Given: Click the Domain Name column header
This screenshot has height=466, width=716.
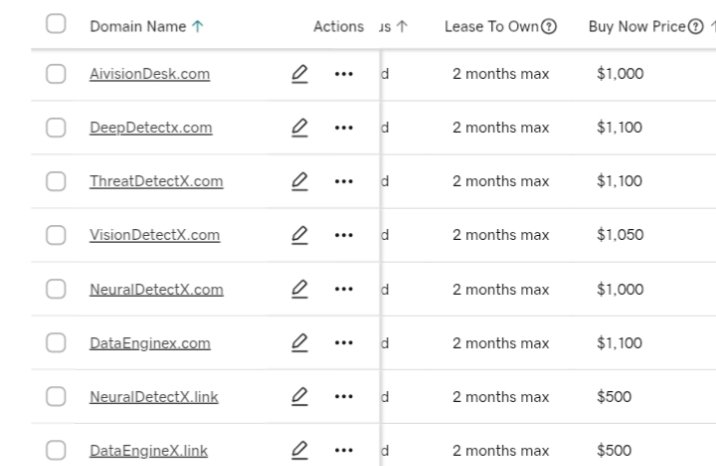Looking at the screenshot, I should (138, 26).
